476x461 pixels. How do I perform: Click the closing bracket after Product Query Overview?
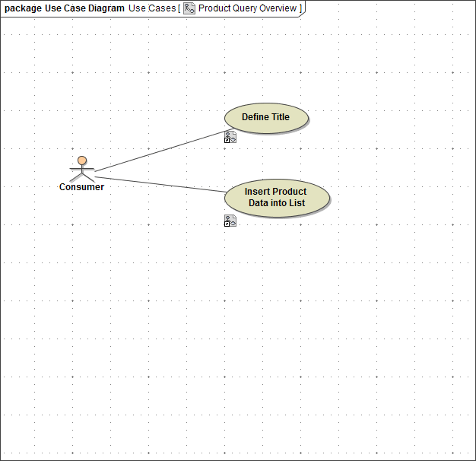tap(300, 8)
